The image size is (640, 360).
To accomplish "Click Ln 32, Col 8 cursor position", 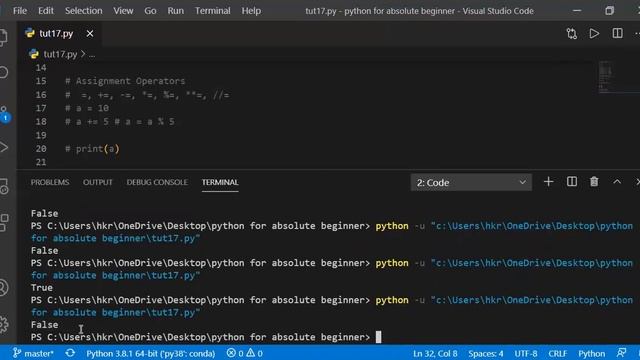I will pyautogui.click(x=435, y=353).
